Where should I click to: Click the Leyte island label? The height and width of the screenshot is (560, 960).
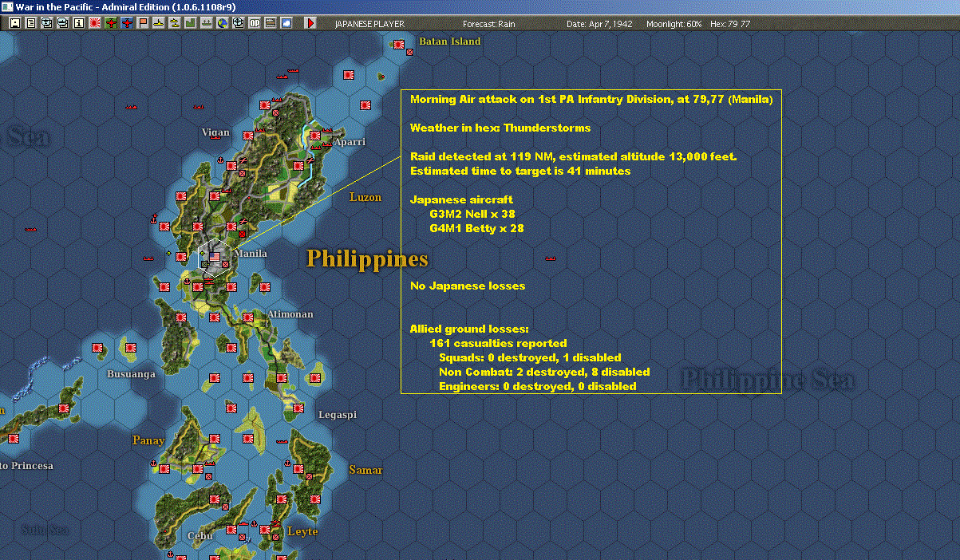[302, 531]
